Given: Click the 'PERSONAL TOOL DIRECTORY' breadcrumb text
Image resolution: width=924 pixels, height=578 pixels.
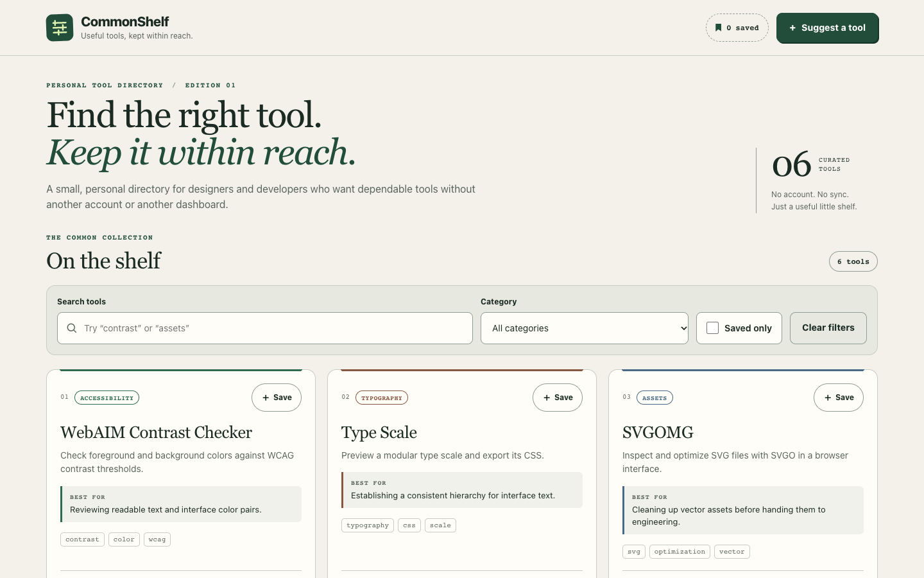Looking at the screenshot, I should point(105,85).
